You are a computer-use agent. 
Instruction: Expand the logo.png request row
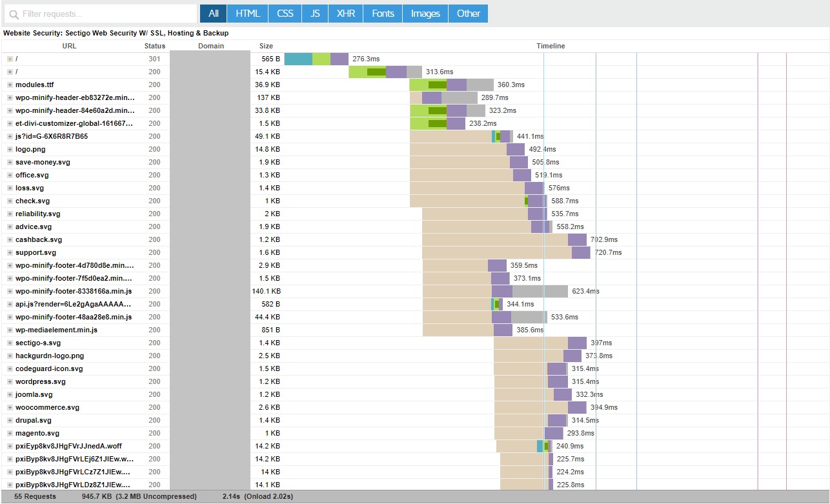pyautogui.click(x=10, y=149)
